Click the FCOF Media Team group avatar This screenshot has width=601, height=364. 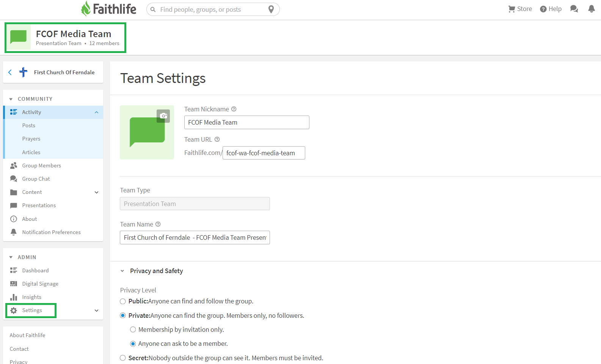click(x=19, y=37)
